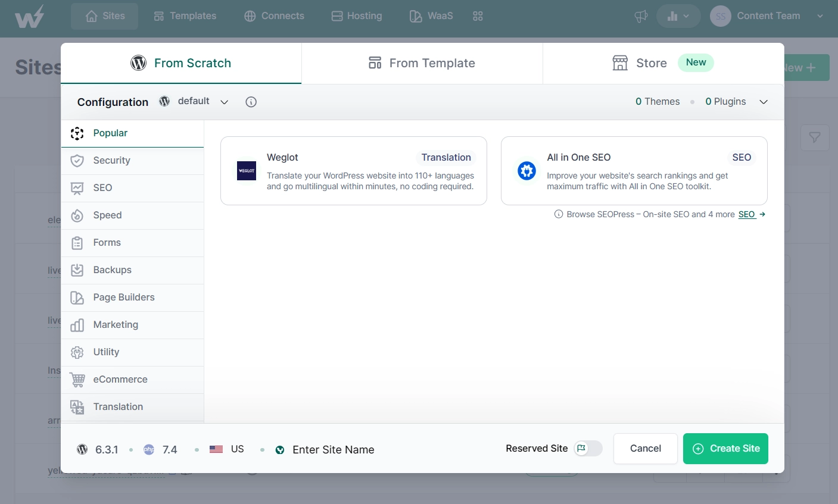Open the WaaS navigation item
This screenshot has width=838, height=504.
click(x=431, y=16)
